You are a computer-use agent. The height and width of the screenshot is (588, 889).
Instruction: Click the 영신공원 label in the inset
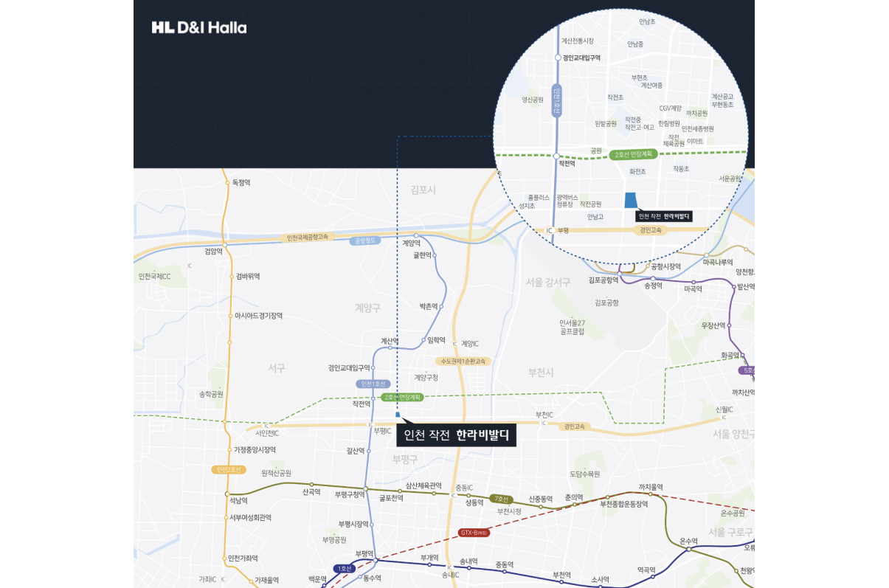(x=532, y=100)
